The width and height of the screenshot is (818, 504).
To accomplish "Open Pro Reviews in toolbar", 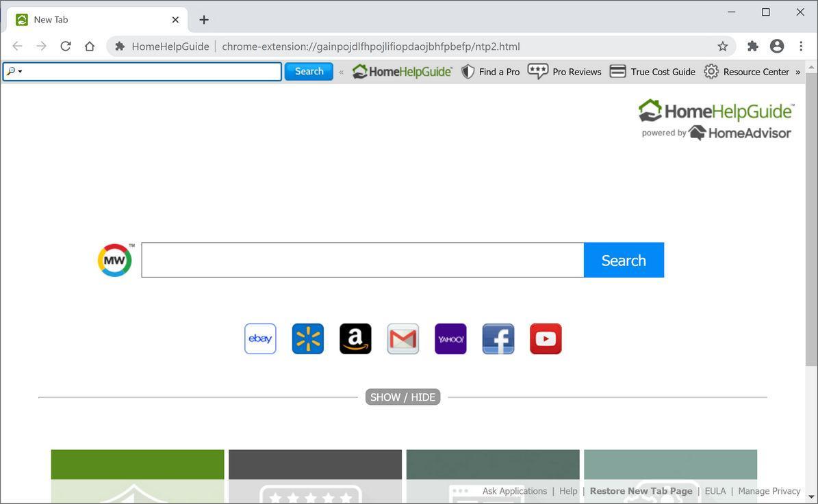I will [565, 71].
